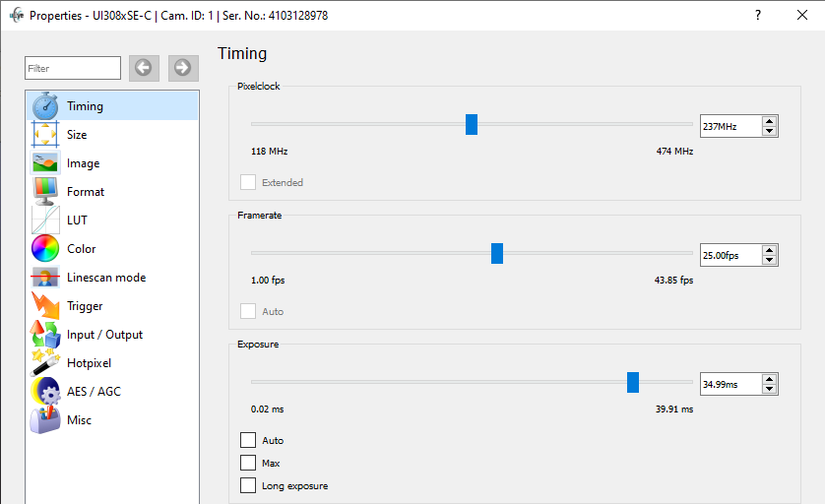Click the 474 MHz maximum label
This screenshot has height=504, width=825.
tap(674, 151)
